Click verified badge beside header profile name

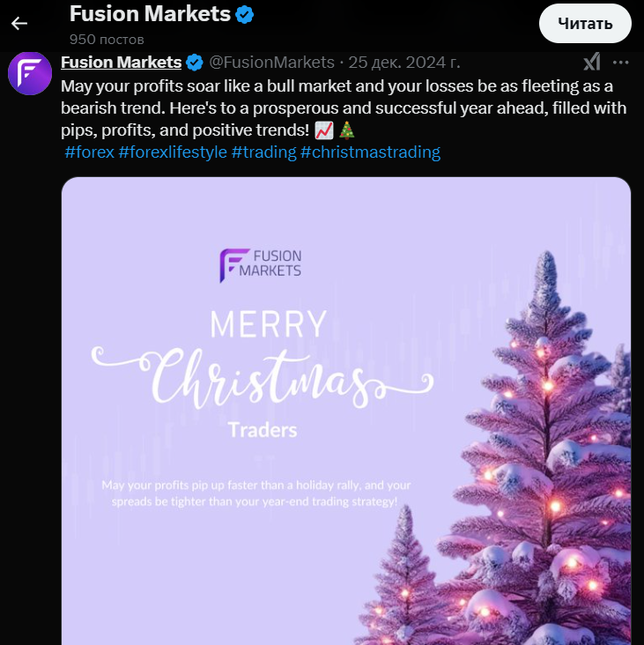click(x=246, y=14)
